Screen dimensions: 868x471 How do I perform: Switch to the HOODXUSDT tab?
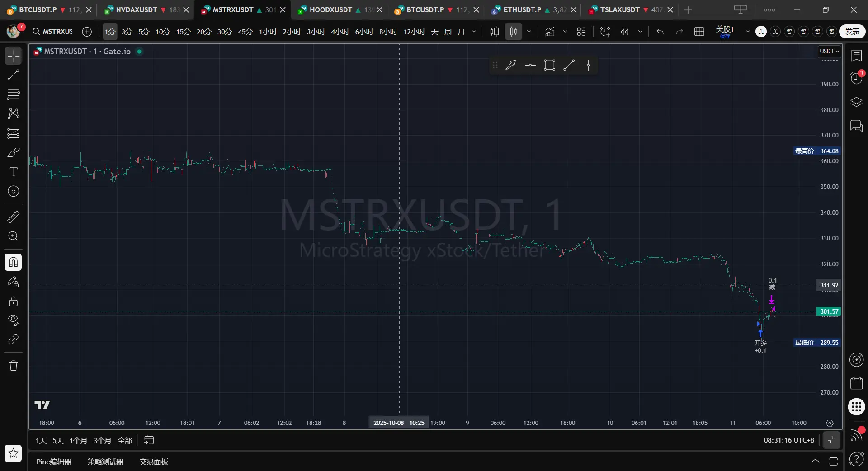(x=340, y=10)
